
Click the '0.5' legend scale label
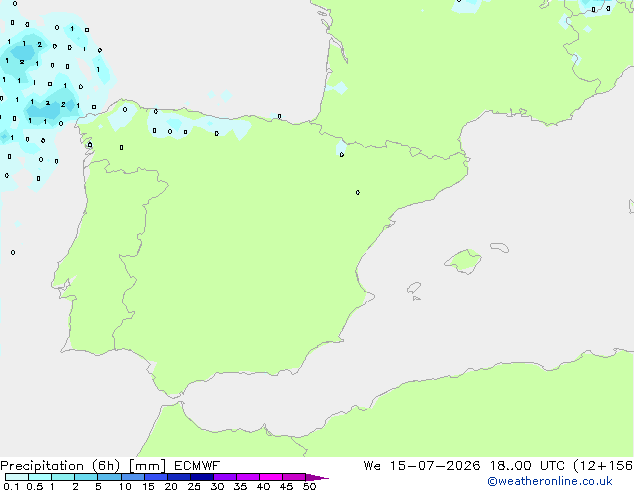tap(35, 486)
